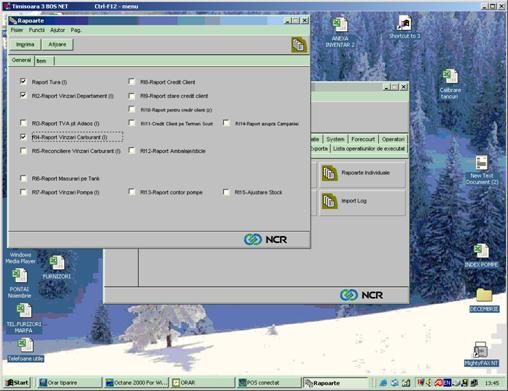
Task: Check R8-Raport Credit Client
Action: 132,82
